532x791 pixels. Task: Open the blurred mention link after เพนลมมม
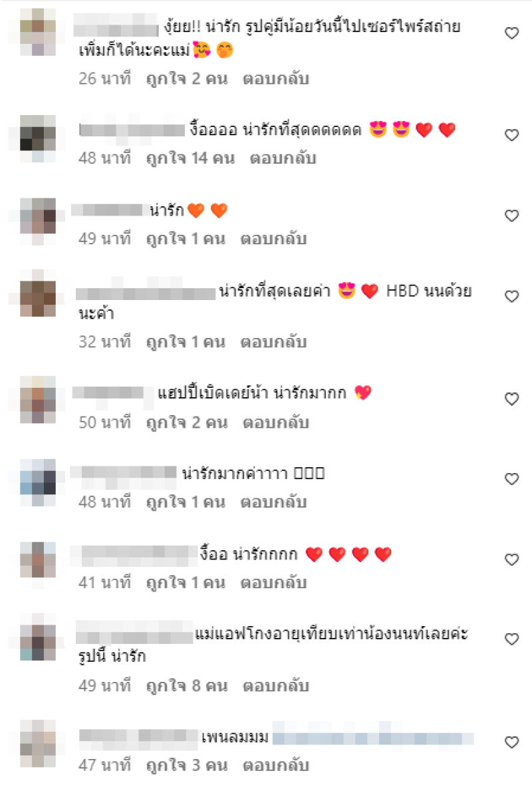point(373,738)
